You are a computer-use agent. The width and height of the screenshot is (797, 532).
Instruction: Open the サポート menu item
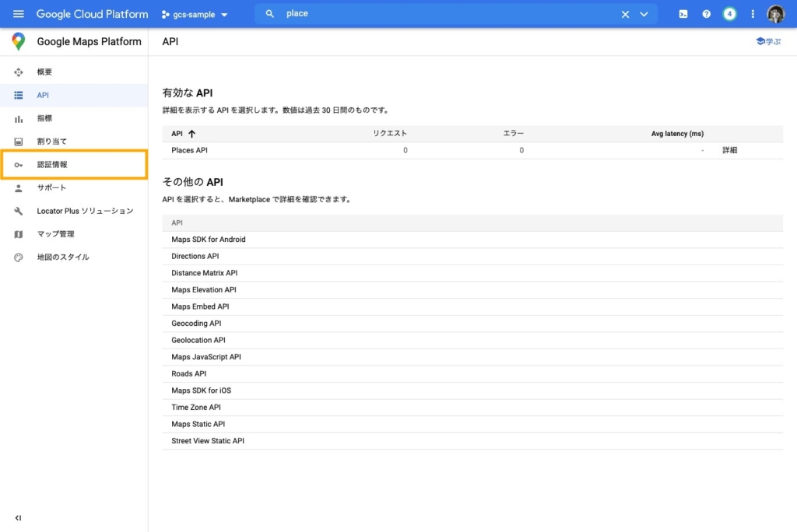pyautogui.click(x=74, y=187)
